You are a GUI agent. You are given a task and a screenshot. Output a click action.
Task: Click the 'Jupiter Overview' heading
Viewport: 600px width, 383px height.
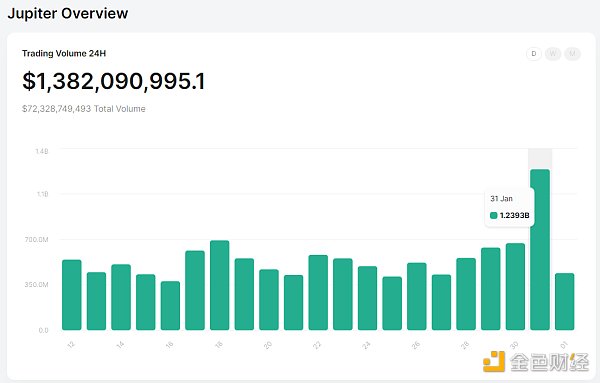pos(68,13)
